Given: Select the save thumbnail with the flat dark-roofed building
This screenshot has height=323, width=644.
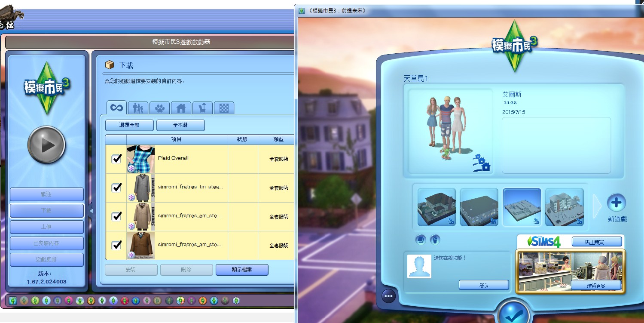Looking at the screenshot, I should click(479, 207).
